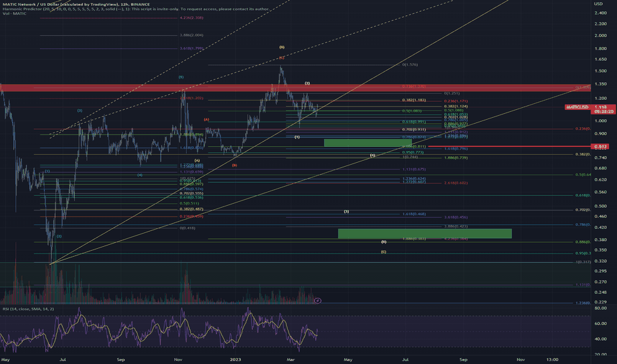This screenshot has width=617, height=364.
Task: Select the upper green target rectangle near 0.85
Action: (367, 142)
